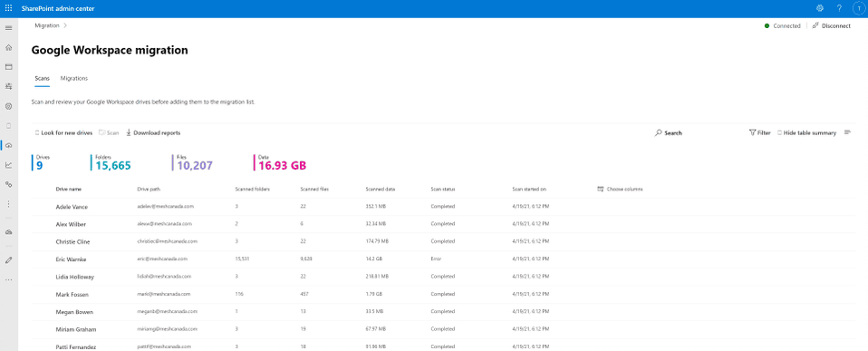Screen dimensions: 868x351
Task: Click Download reports
Action: coord(153,133)
